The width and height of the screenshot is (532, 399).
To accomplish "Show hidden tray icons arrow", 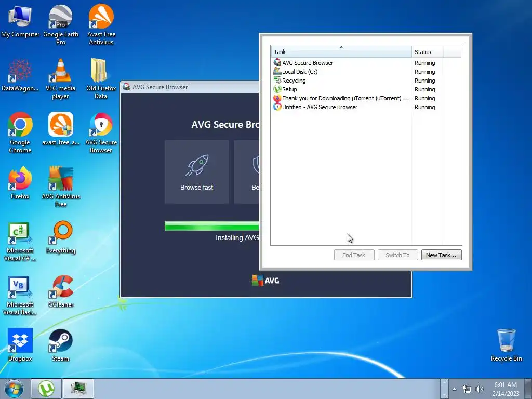I will pos(454,389).
